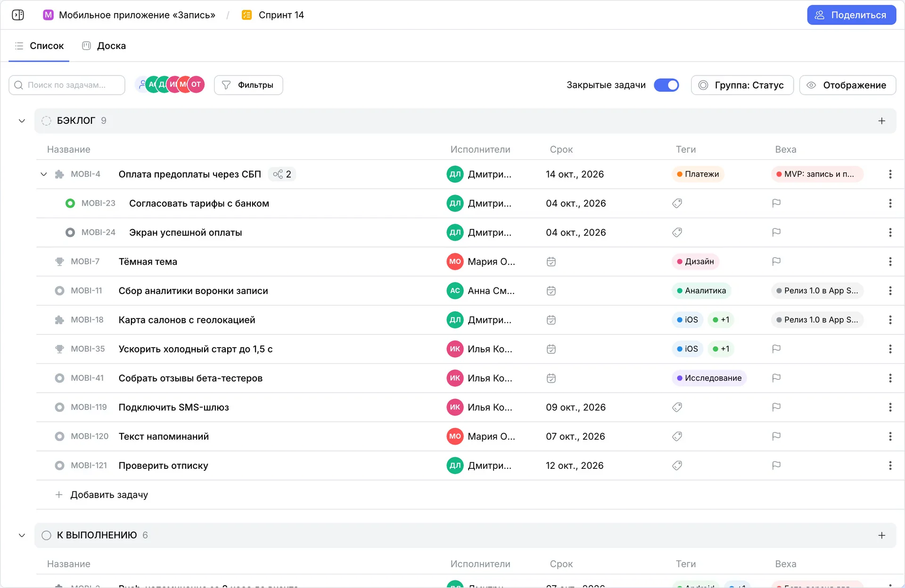Screen dimensions: 905x588
Task: Click plus icon in К ВЫПОЛНЕНИЮ header
Action: tap(881, 535)
